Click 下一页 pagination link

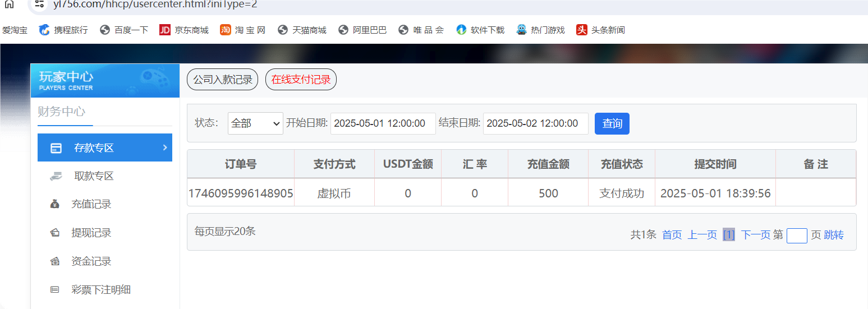(756, 235)
